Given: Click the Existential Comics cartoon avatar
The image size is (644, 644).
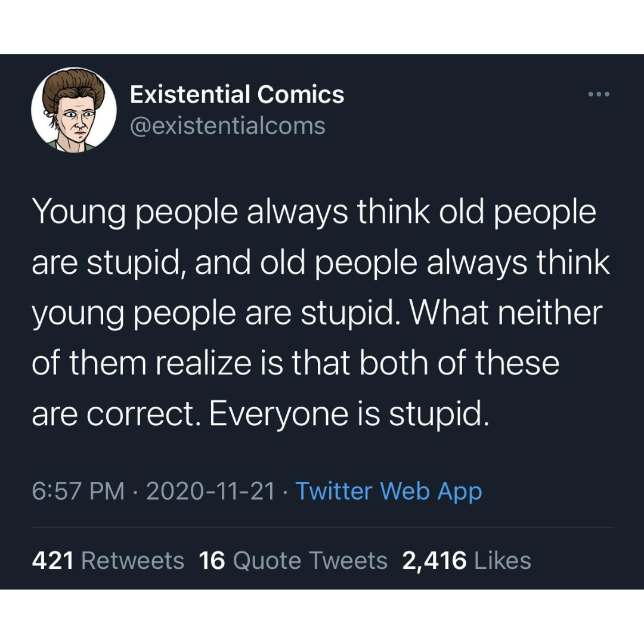Looking at the screenshot, I should pos(73,109).
